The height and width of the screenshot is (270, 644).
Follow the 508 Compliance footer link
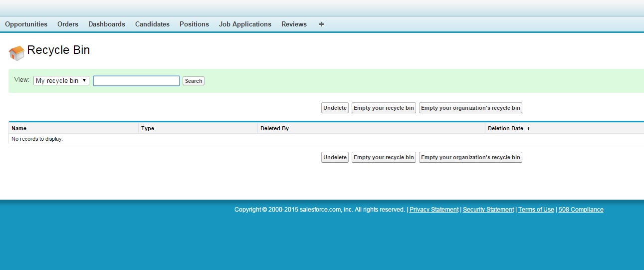tap(581, 210)
